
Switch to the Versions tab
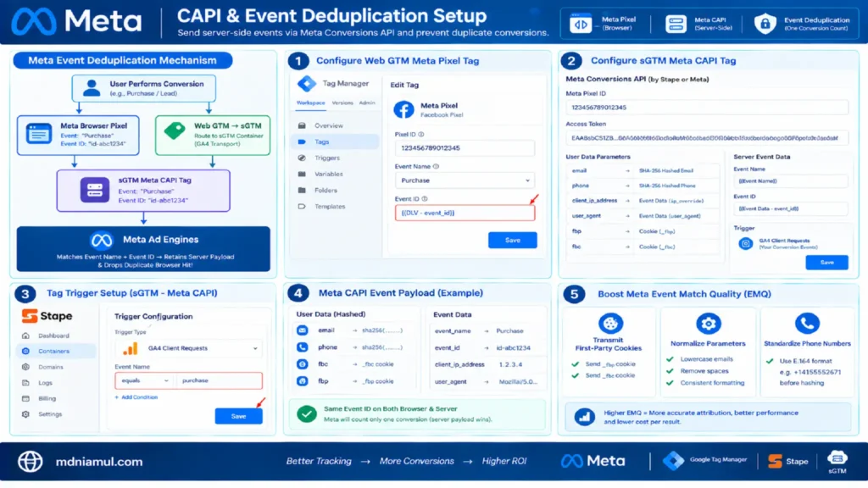342,103
